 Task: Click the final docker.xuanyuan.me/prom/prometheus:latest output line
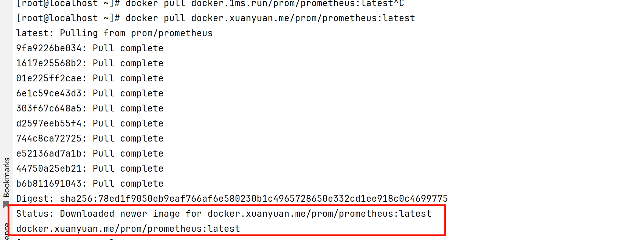128,229
